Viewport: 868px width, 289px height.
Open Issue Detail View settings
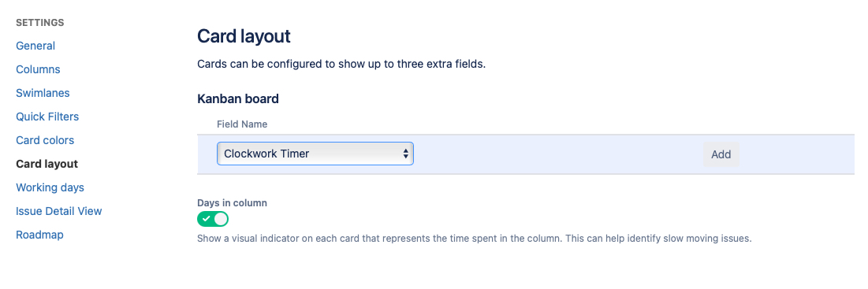58,211
